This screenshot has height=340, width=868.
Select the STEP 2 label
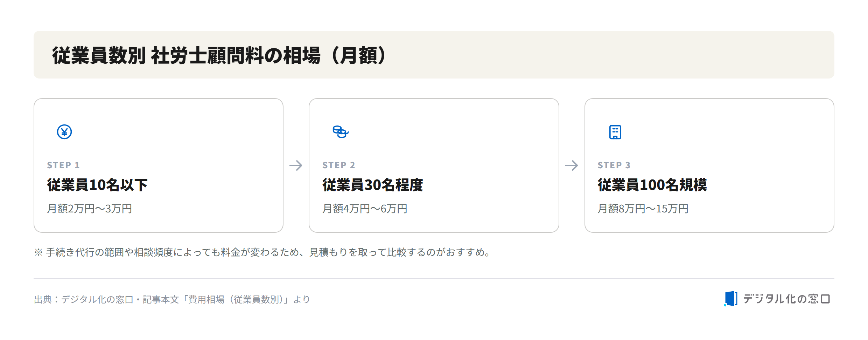[x=339, y=165]
